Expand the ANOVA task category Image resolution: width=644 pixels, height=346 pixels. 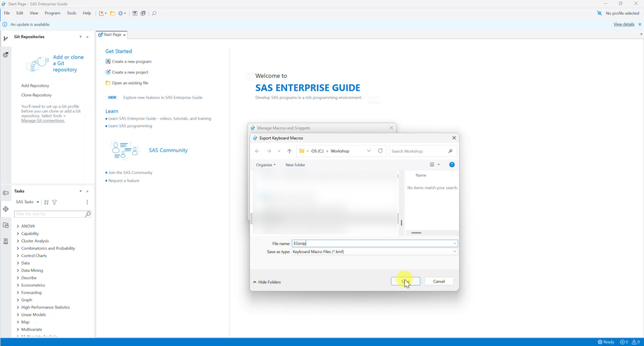17,226
